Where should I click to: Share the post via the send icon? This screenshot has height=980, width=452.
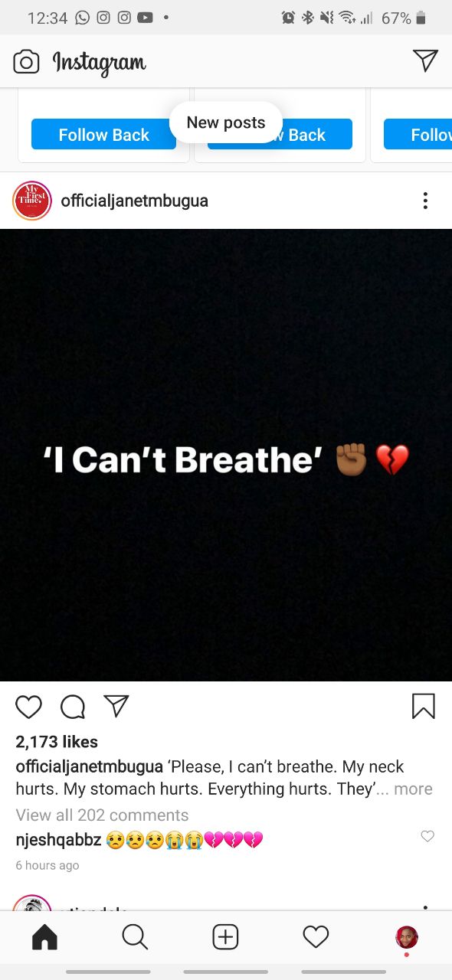pos(116,706)
